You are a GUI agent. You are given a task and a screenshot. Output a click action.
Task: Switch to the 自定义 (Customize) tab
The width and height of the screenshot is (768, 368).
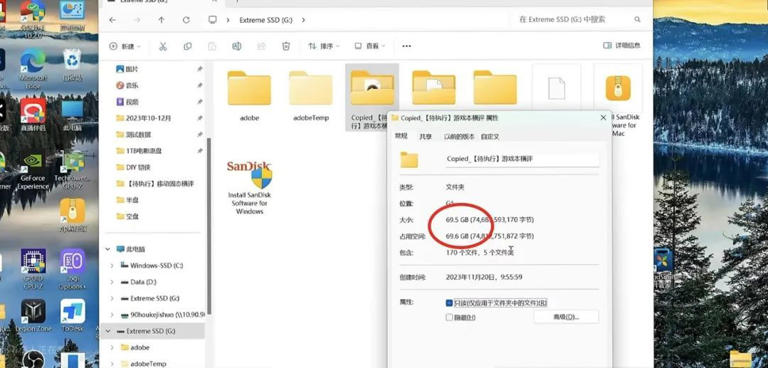point(490,137)
